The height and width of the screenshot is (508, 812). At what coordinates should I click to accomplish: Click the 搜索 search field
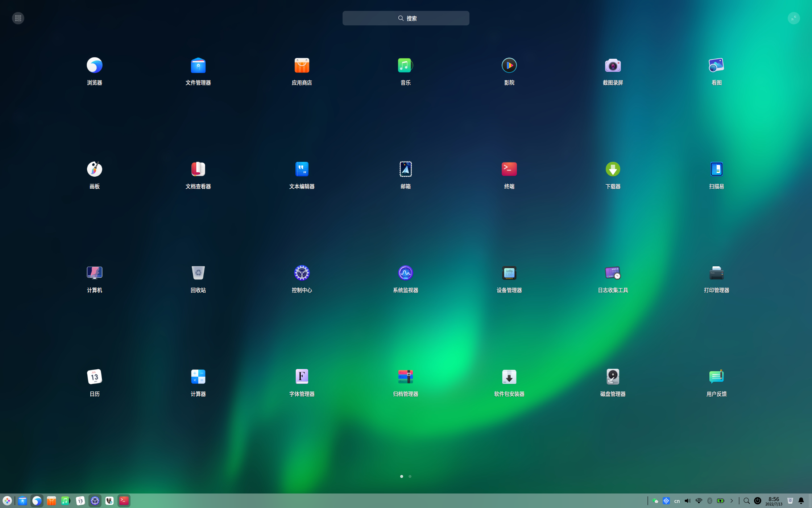click(x=406, y=18)
